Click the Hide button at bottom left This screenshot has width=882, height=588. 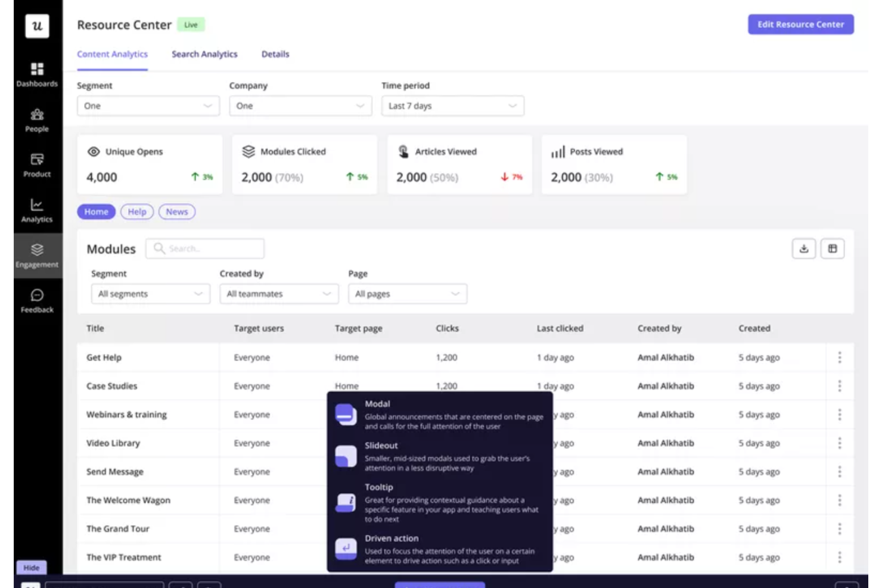click(31, 567)
